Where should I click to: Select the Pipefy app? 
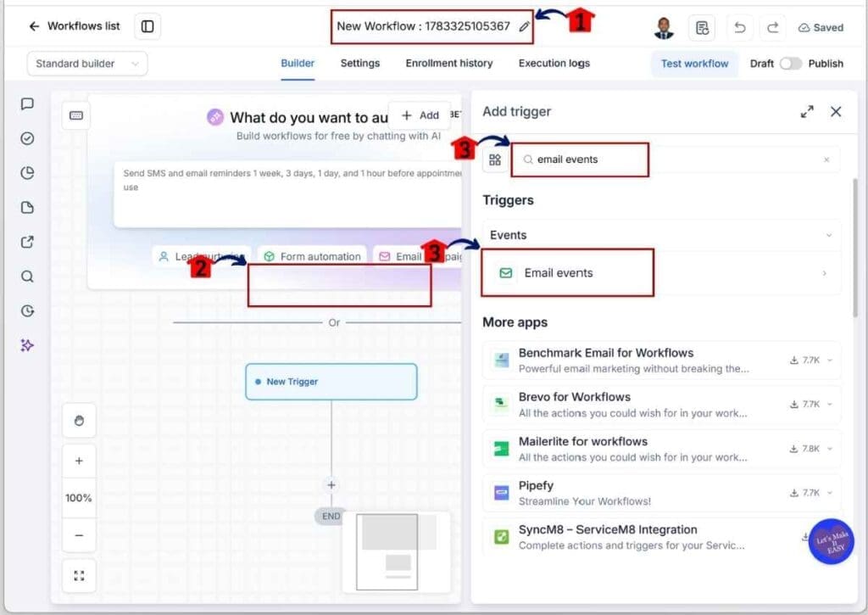[x=661, y=493]
